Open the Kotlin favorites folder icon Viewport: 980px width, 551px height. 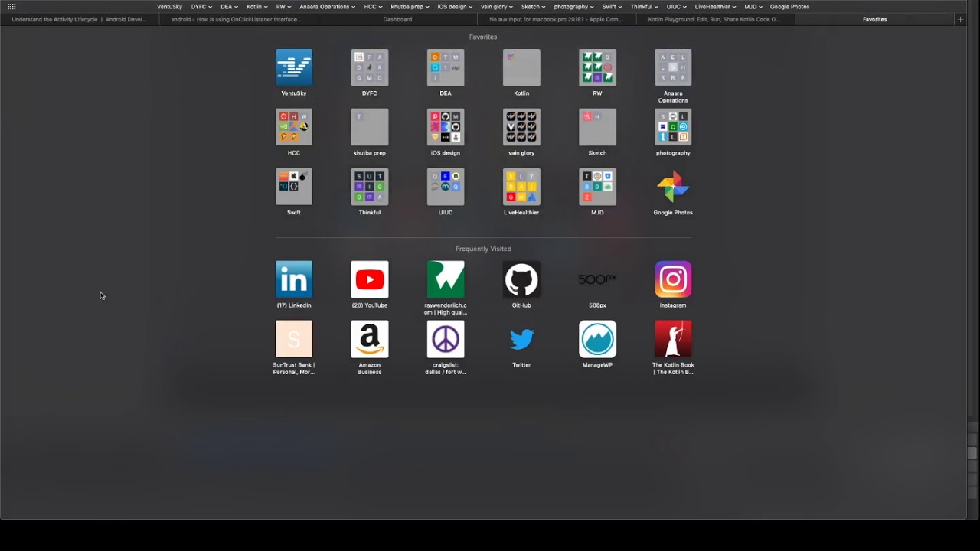pos(521,67)
